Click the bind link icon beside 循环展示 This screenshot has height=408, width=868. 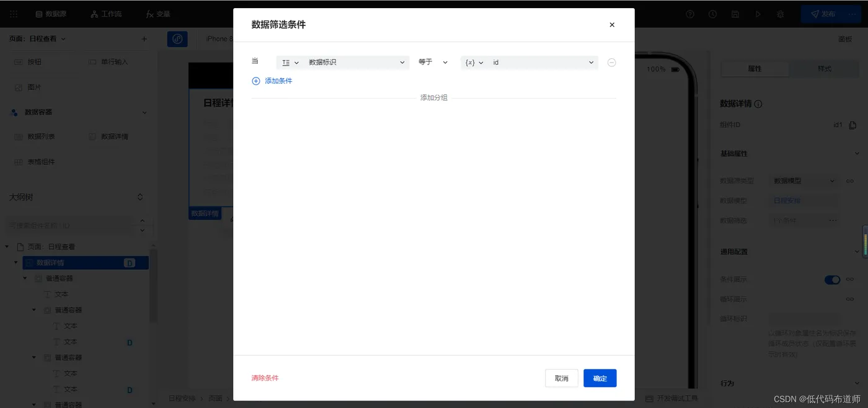pyautogui.click(x=850, y=299)
